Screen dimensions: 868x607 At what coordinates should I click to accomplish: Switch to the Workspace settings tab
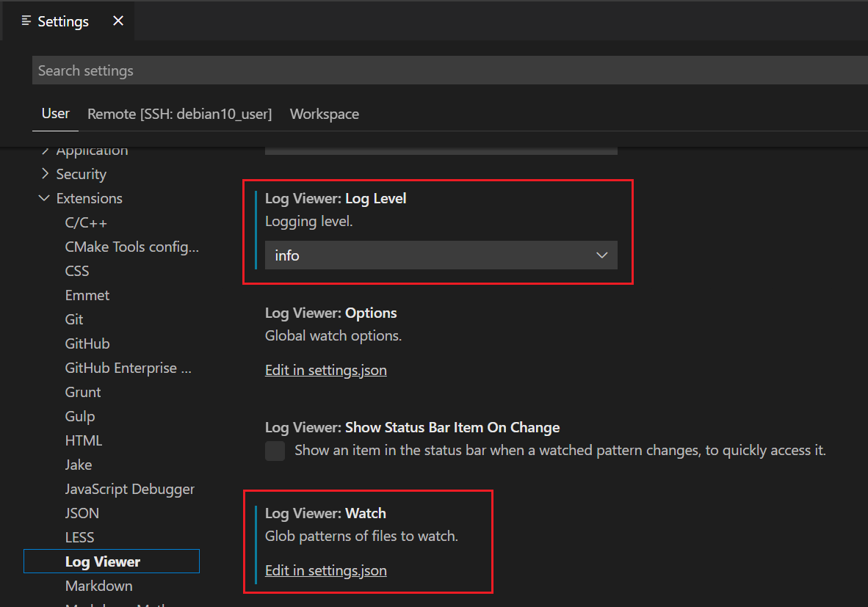click(x=324, y=114)
